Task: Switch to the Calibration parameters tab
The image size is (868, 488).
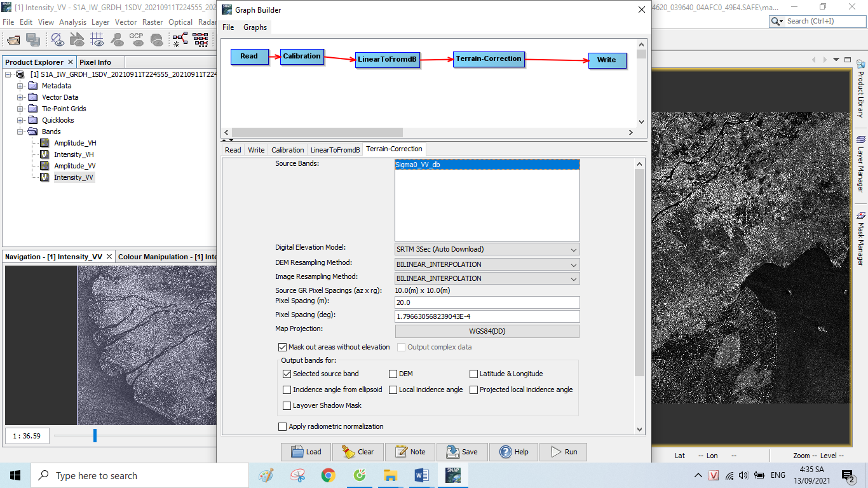Action: click(x=288, y=150)
